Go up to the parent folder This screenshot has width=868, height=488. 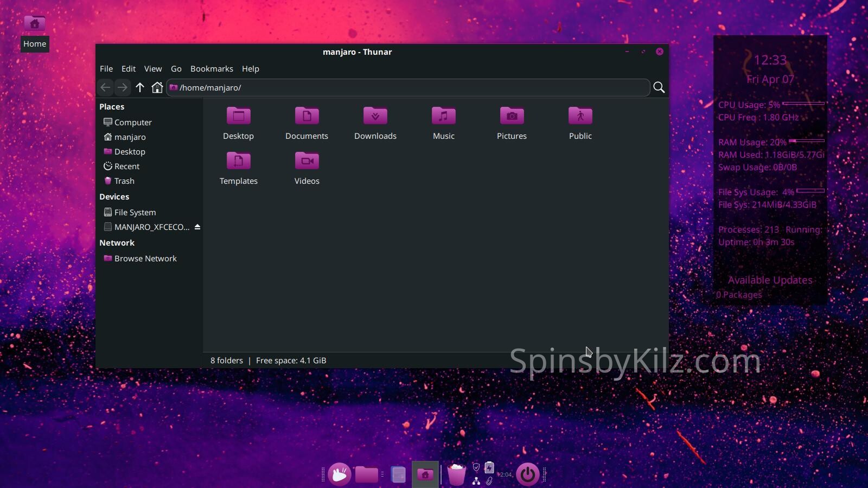point(140,87)
